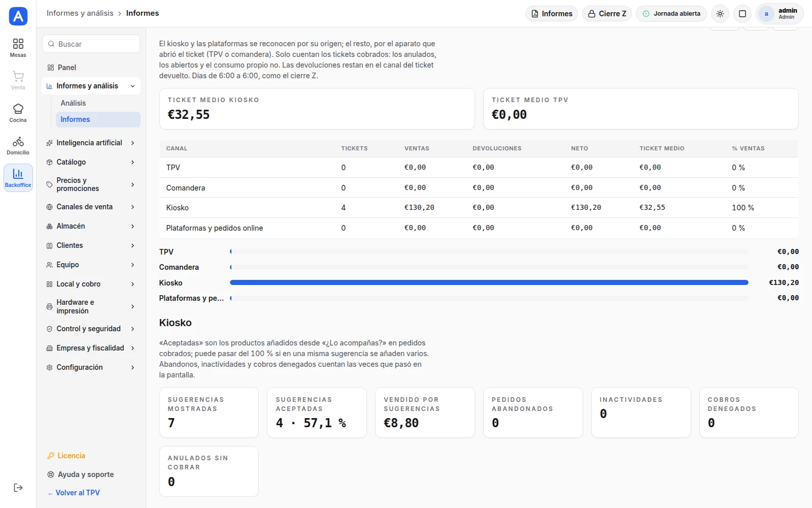This screenshot has width=812, height=508.
Task: Click the Jornada abierta status button
Action: click(671, 14)
